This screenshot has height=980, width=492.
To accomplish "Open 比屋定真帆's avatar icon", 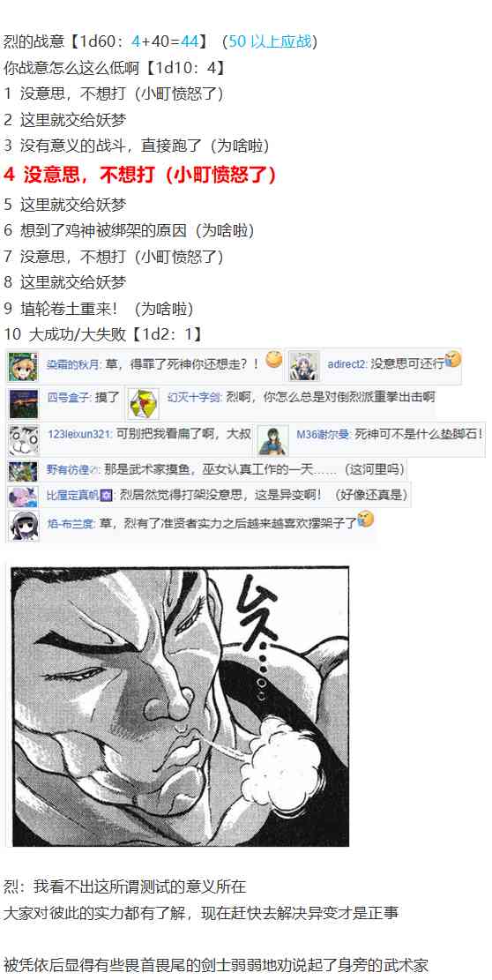I will 23,496.
